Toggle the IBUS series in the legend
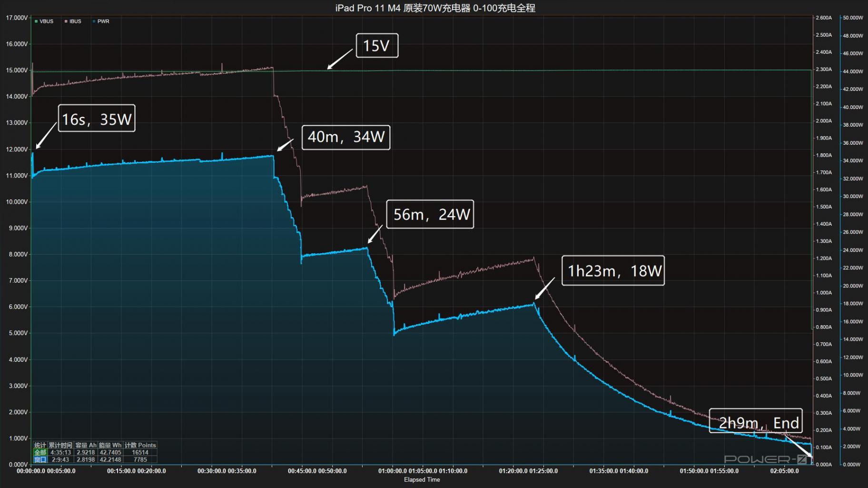 [75, 21]
